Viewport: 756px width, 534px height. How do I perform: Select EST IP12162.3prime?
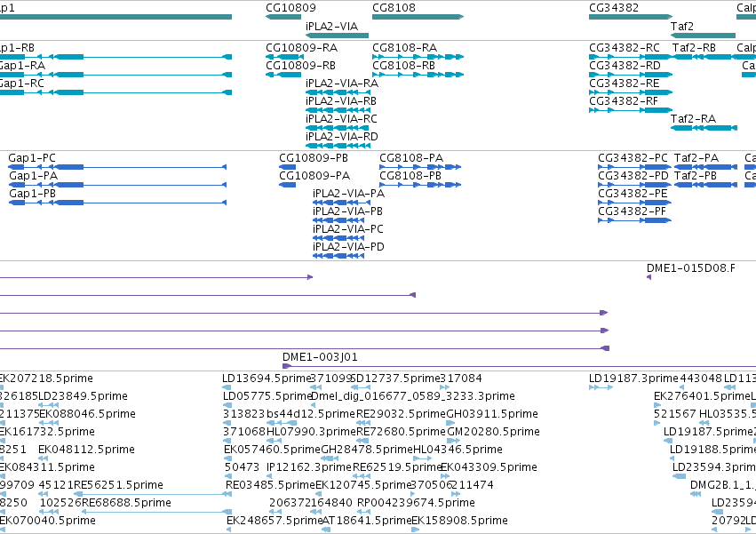309,468
